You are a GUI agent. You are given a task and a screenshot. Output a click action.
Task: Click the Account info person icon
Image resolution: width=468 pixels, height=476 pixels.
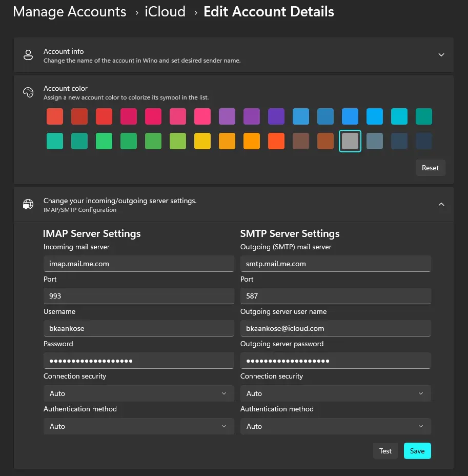pos(28,55)
